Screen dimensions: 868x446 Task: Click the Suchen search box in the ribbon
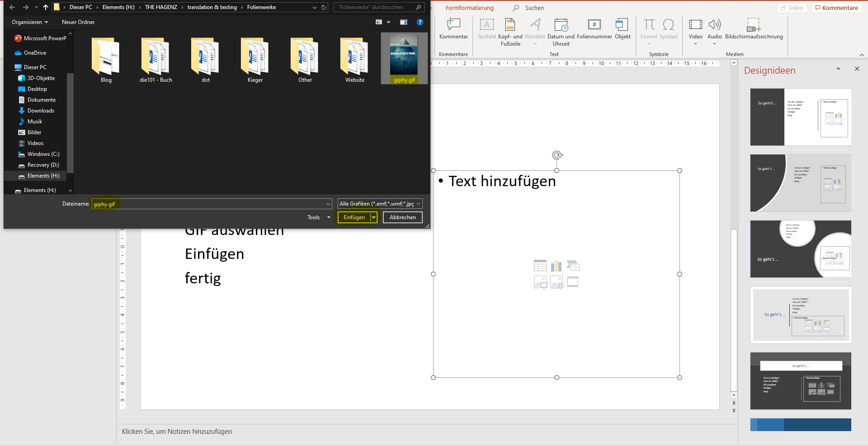528,8
